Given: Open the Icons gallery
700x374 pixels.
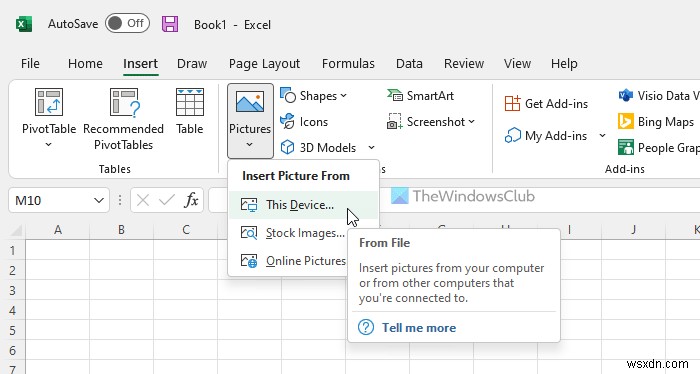Looking at the screenshot, I should point(304,121).
